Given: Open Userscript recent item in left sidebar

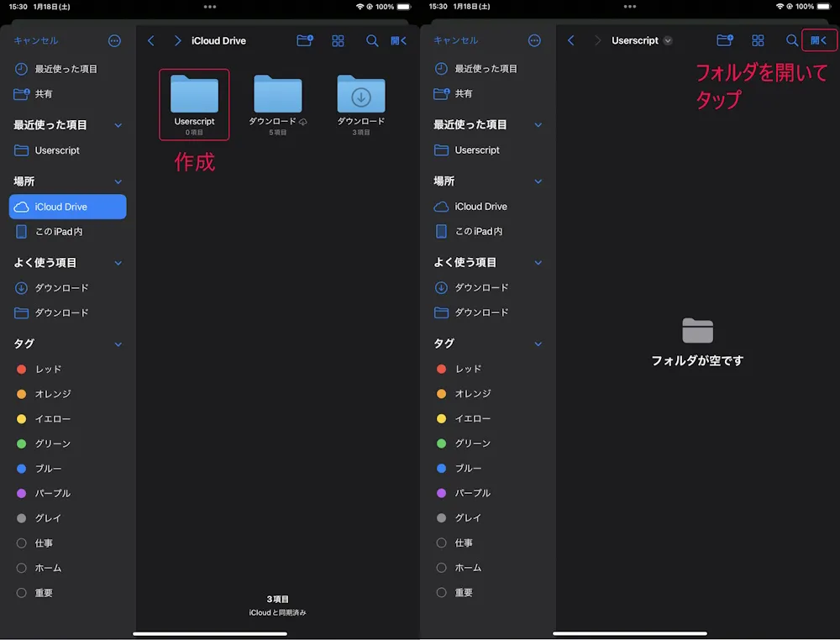Looking at the screenshot, I should pos(67,150).
